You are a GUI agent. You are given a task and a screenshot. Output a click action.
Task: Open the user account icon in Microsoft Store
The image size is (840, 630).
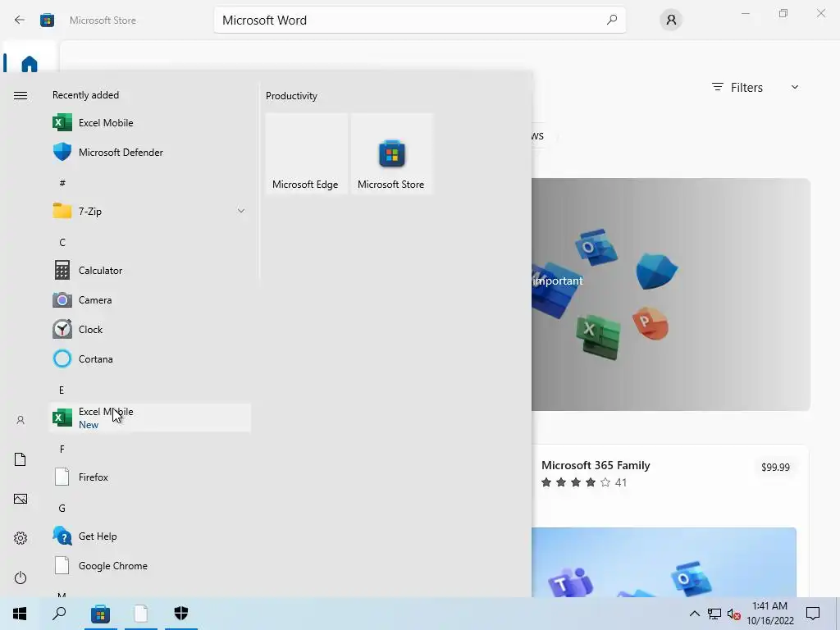[671, 20]
